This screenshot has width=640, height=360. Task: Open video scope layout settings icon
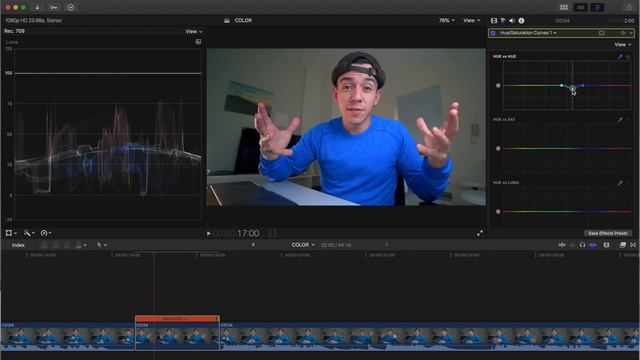(x=198, y=42)
